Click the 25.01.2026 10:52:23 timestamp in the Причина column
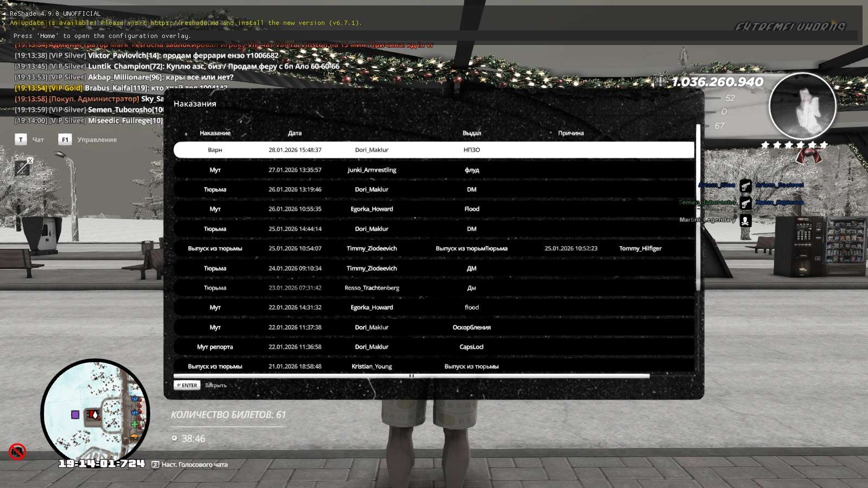 tap(571, 248)
